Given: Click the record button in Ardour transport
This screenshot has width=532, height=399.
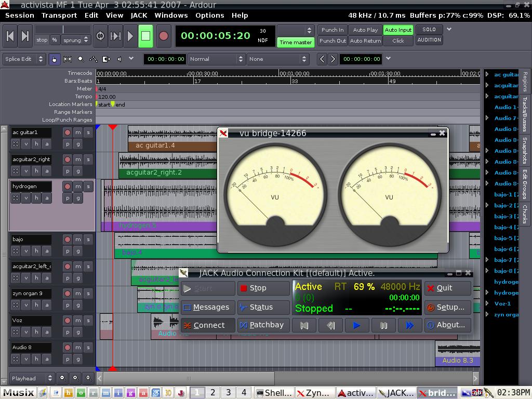Looking at the screenshot, I should click(x=164, y=36).
